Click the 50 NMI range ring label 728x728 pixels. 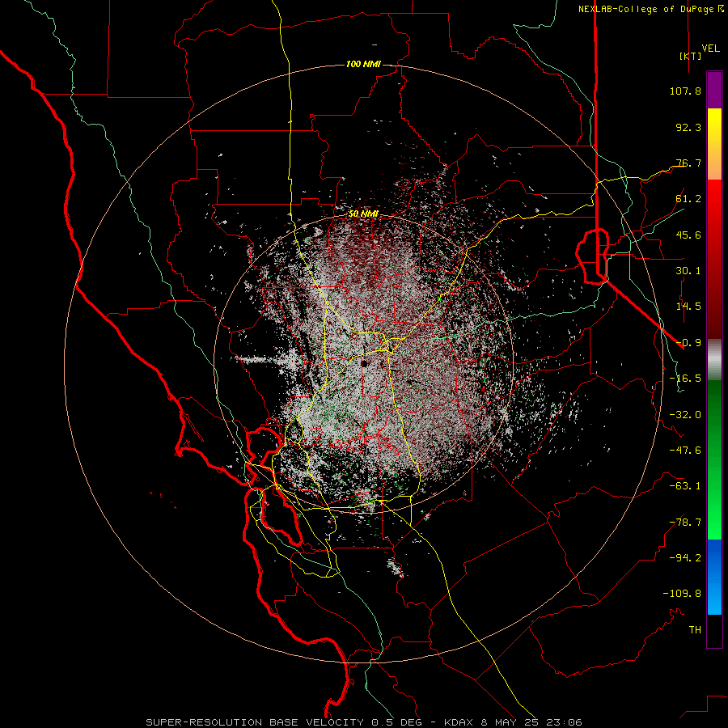point(363,214)
